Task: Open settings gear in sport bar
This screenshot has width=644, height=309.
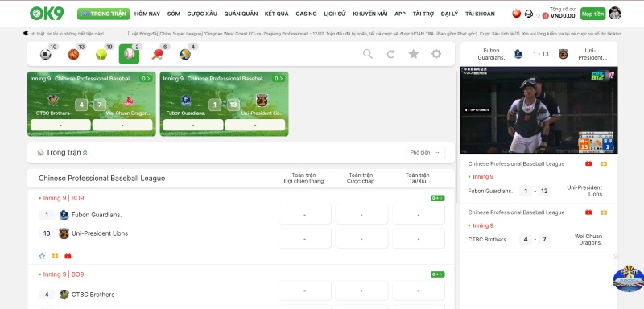Action: click(436, 54)
